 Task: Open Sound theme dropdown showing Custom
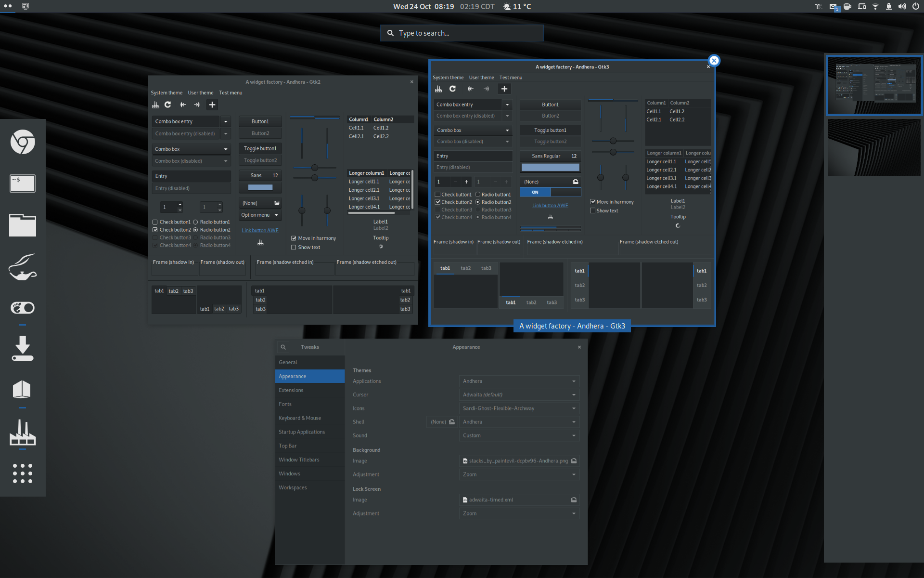tap(519, 435)
